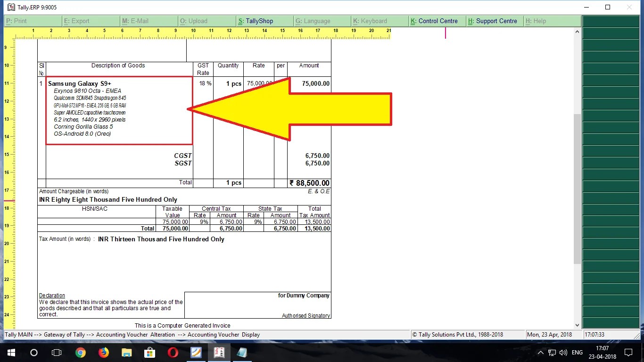Viewport: 644px width, 362px height.
Task: Click the volume icon in the system tray
Action: coord(564,352)
